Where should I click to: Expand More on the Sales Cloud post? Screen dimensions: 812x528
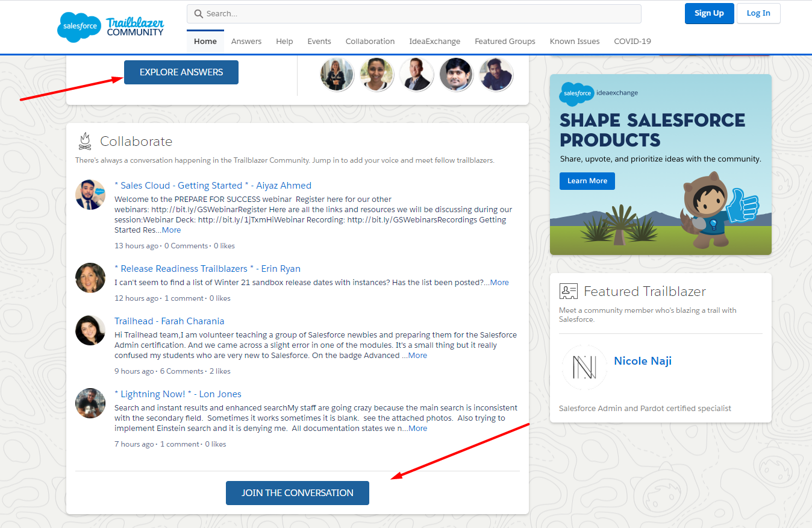(171, 230)
